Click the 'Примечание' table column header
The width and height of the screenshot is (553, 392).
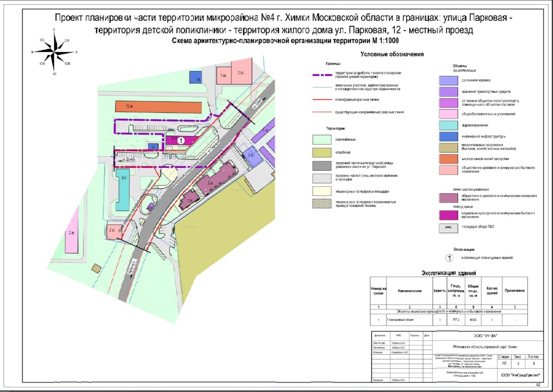(515, 291)
